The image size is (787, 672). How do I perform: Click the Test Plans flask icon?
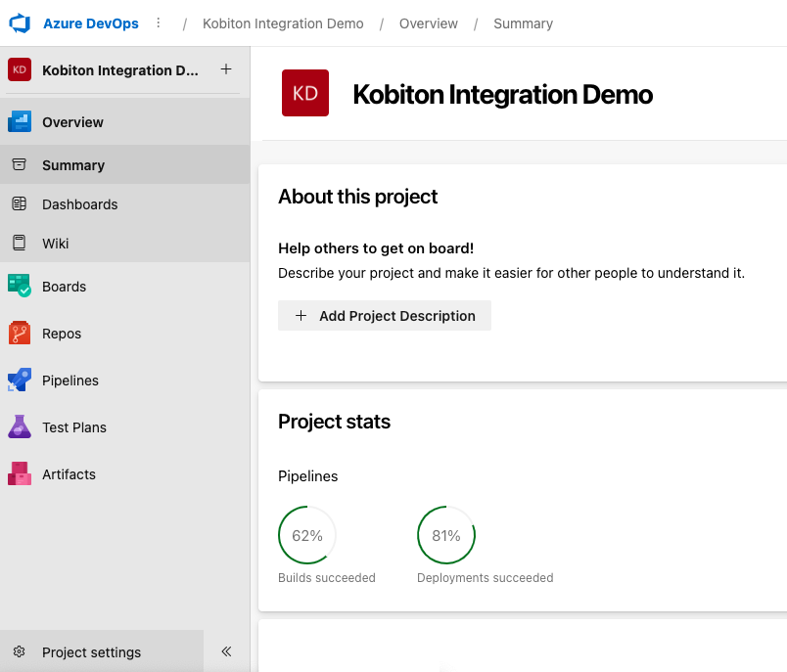tap(20, 426)
